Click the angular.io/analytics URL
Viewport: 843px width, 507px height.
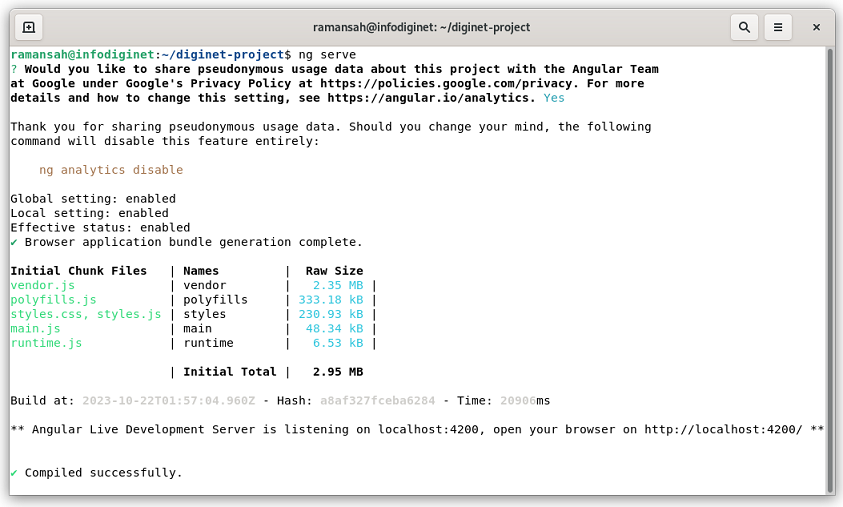click(x=428, y=98)
